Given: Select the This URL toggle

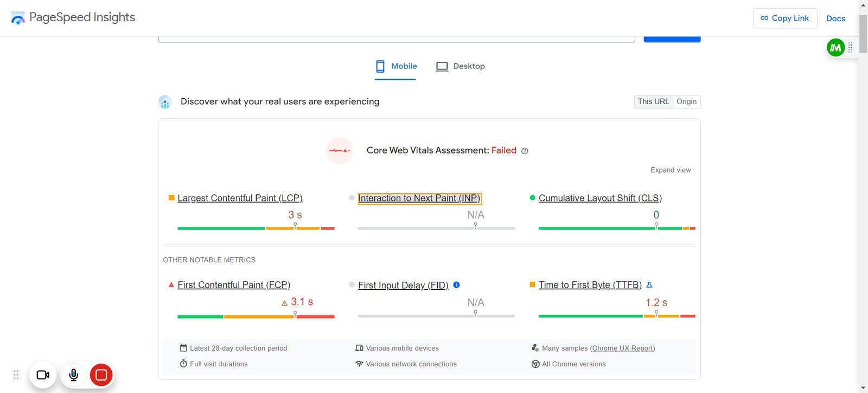Looking at the screenshot, I should 653,102.
